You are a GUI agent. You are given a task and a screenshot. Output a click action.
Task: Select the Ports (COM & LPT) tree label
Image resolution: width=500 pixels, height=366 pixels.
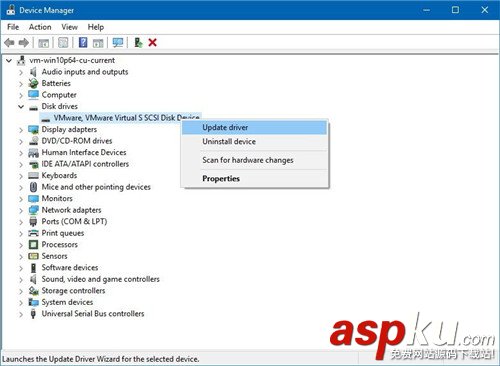click(74, 222)
